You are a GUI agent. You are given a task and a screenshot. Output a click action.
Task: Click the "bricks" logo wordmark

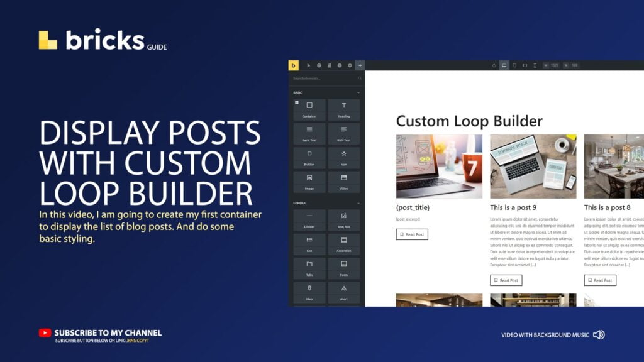pyautogui.click(x=105, y=40)
